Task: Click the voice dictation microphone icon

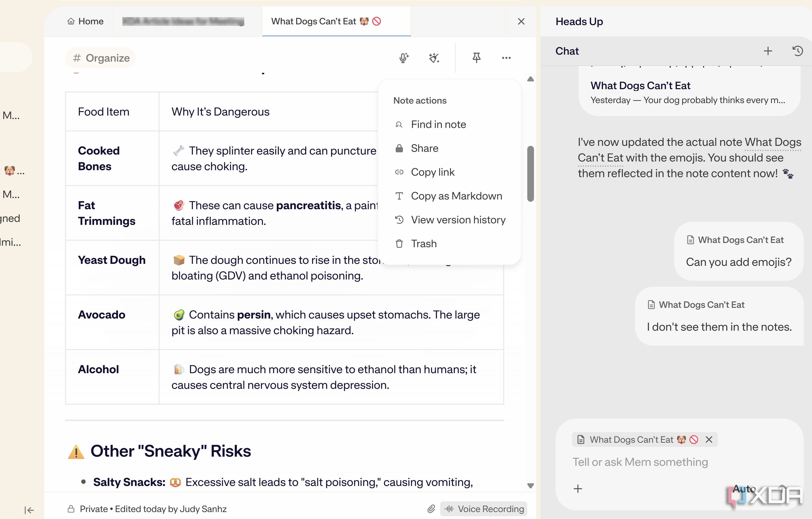Action: pos(404,58)
